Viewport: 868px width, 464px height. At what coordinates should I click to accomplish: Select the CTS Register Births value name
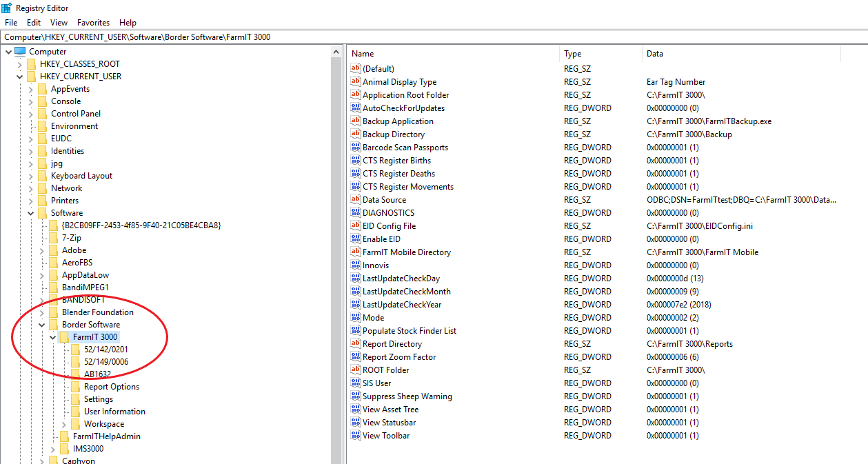(x=397, y=161)
